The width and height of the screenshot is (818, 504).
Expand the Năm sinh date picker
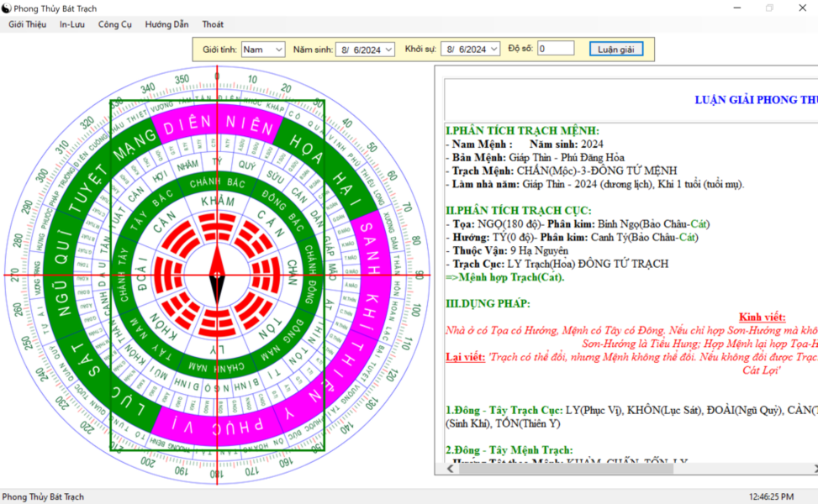(x=388, y=50)
